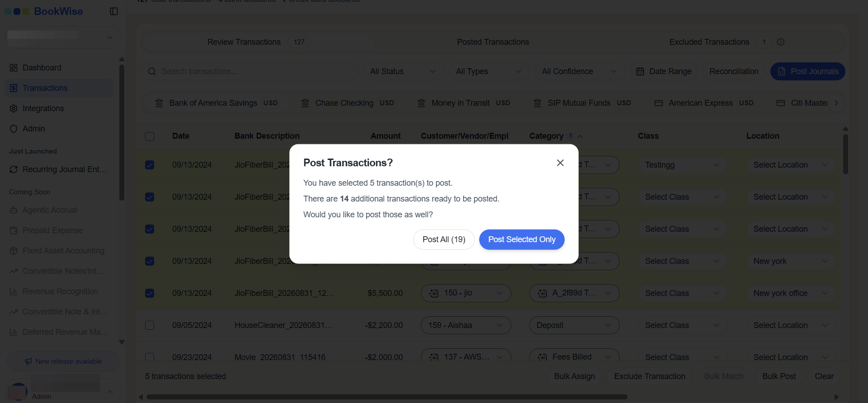This screenshot has height=403, width=868.
Task: Click the bank icon for Chase Checking
Action: [306, 103]
